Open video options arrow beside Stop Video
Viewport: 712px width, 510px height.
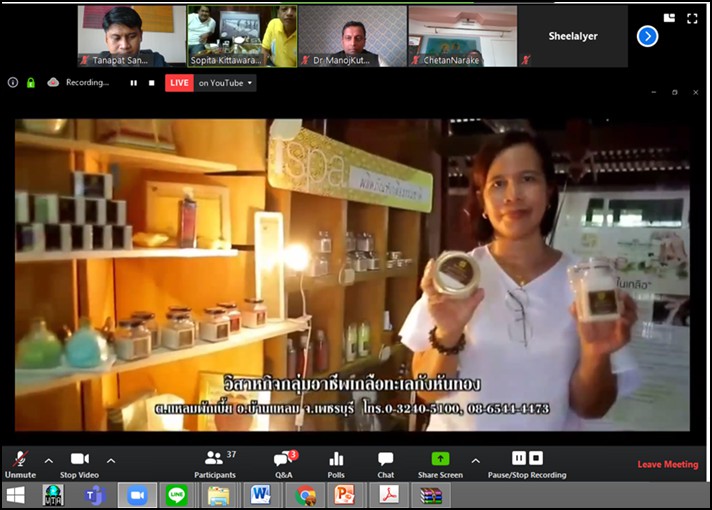110,460
